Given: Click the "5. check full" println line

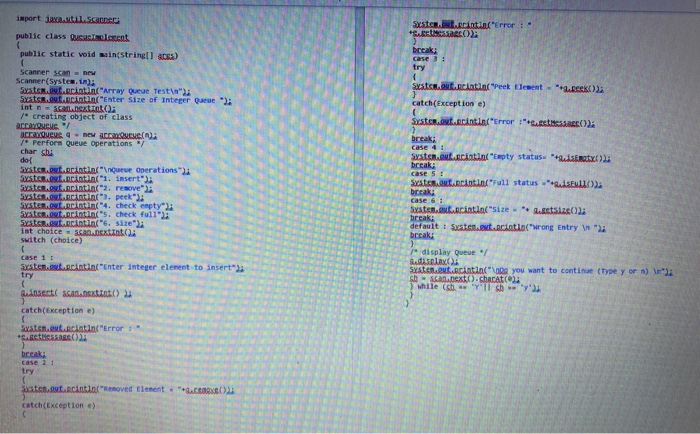Looking at the screenshot, I should pos(95,214).
